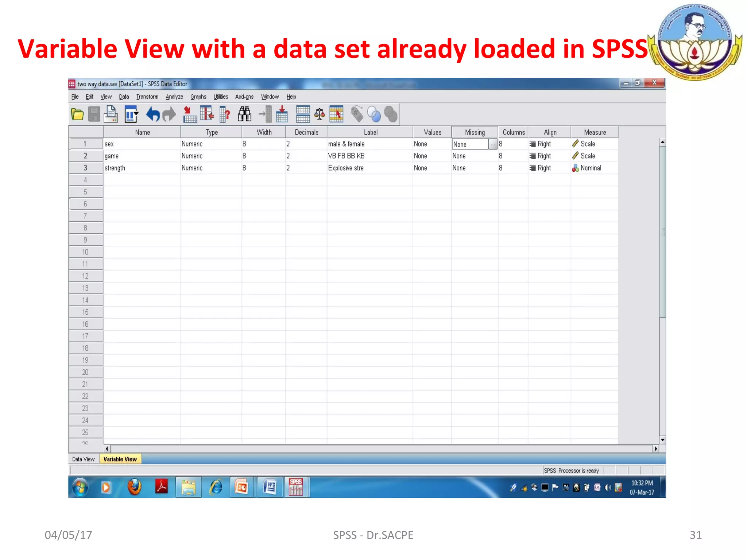Open the Nominal measure cell for strength
Screen dimensions: 747x560
click(x=594, y=168)
